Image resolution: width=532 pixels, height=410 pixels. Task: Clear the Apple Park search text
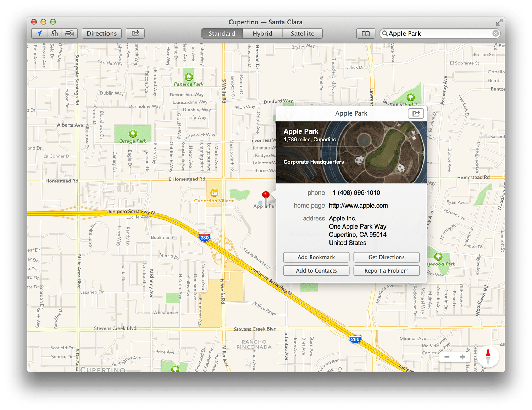tap(495, 33)
